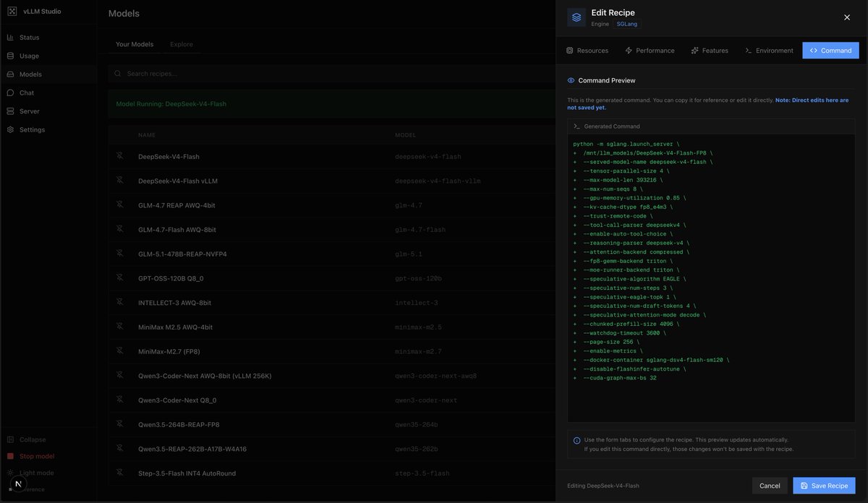Open the Features tab in Edit Recipe
The height and width of the screenshot is (503, 868).
pyautogui.click(x=710, y=51)
